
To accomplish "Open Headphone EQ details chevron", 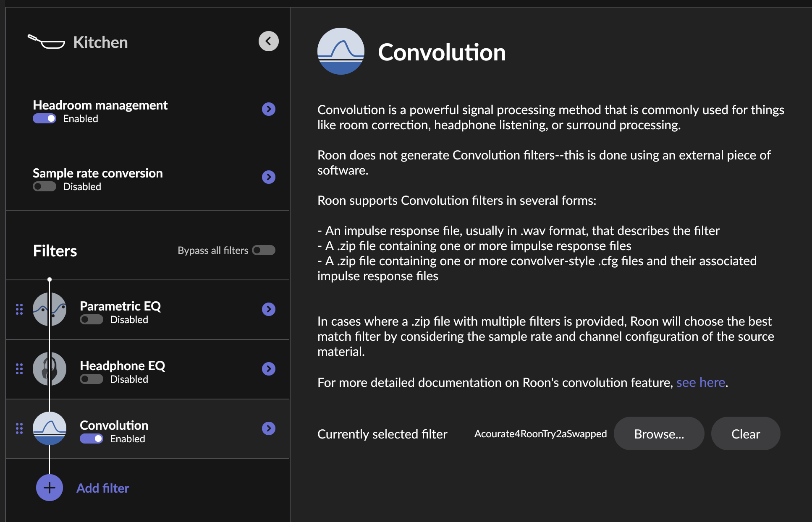I will coord(269,369).
